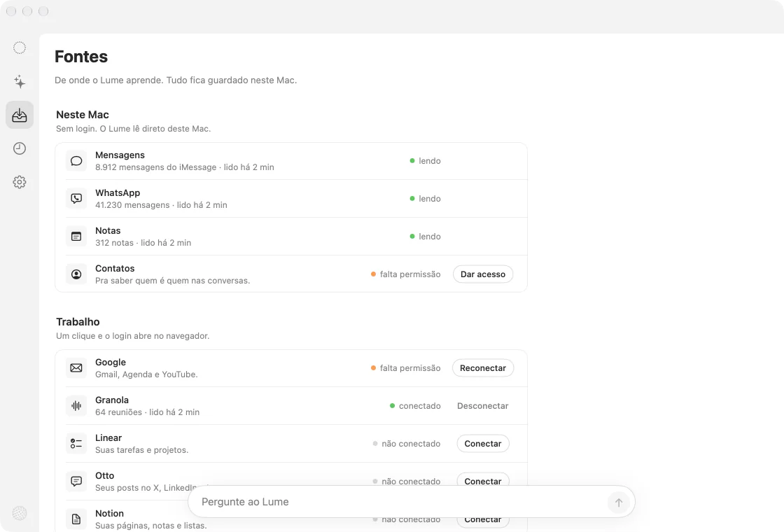784x532 pixels.
Task: Click the Linear row title
Action: [108, 438]
